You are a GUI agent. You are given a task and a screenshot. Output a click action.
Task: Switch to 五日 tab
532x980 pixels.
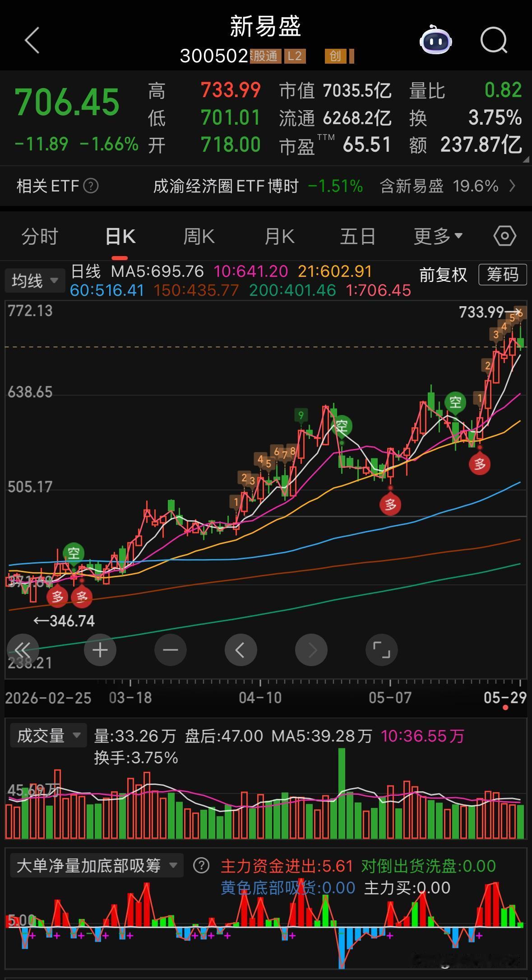358,236
